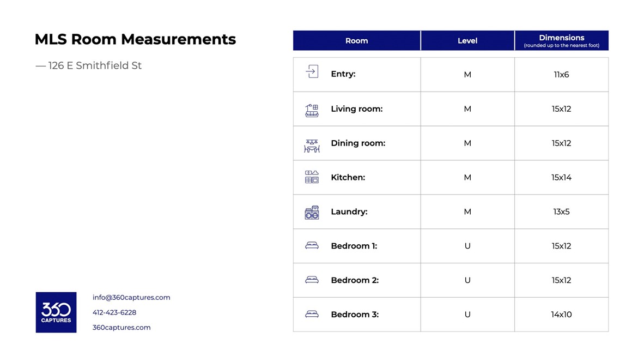Screen dimensions: 644x362
Task: Click the 412-423-6228 phone number
Action: tap(114, 312)
